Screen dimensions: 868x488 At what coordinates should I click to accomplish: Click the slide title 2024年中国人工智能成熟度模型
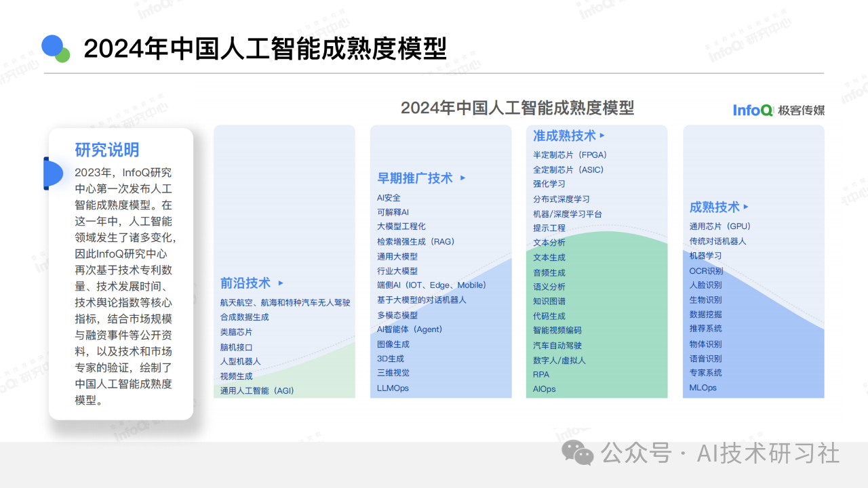265,49
